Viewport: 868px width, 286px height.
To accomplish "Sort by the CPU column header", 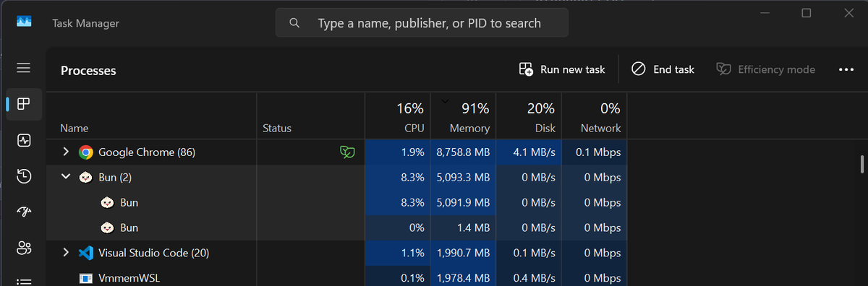I will click(398, 116).
